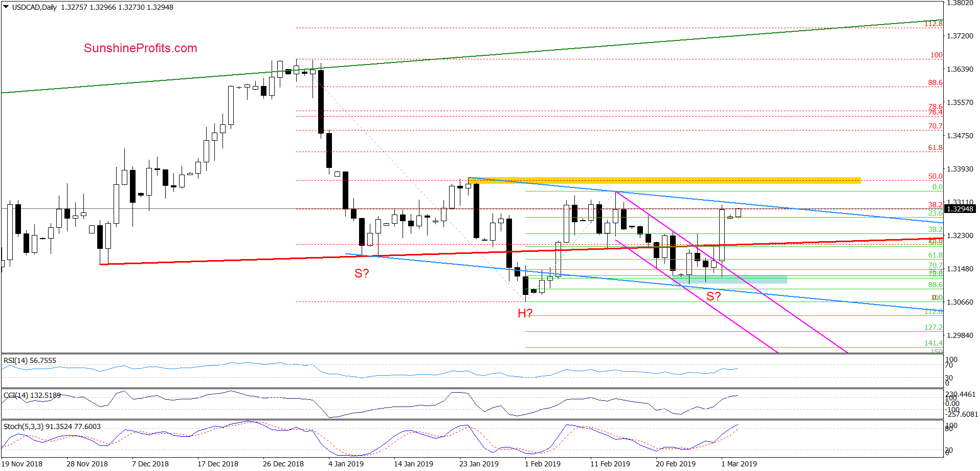This screenshot has height=471, width=980.
Task: Click the 11 Feb 2019 date label
Action: click(x=610, y=464)
